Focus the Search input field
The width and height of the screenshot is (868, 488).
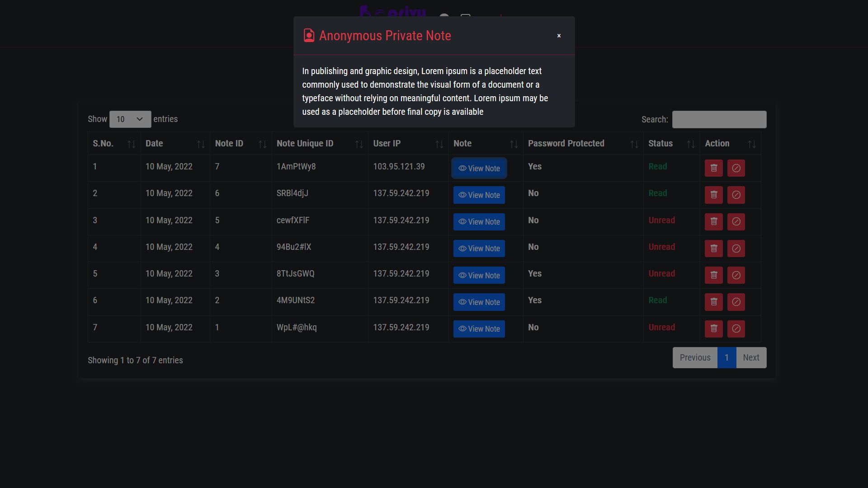coord(719,120)
